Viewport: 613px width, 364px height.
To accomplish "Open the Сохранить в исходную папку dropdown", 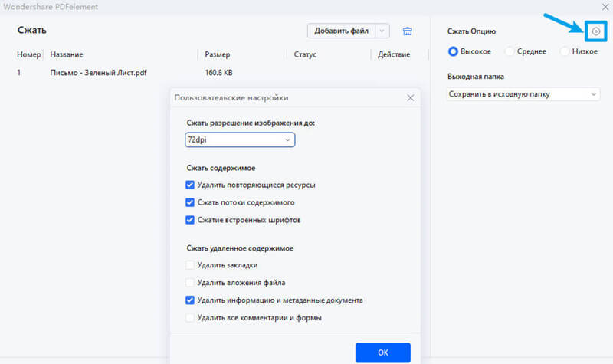I will 523,94.
